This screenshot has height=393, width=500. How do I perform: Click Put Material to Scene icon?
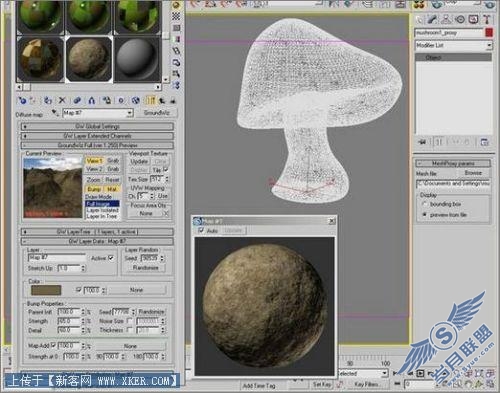coord(33,100)
